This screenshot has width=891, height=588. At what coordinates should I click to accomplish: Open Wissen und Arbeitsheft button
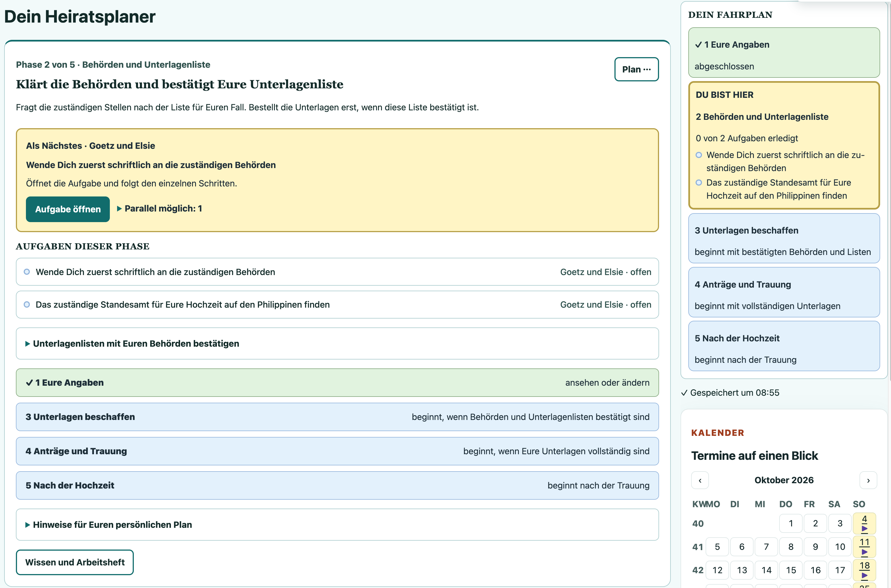pos(75,562)
